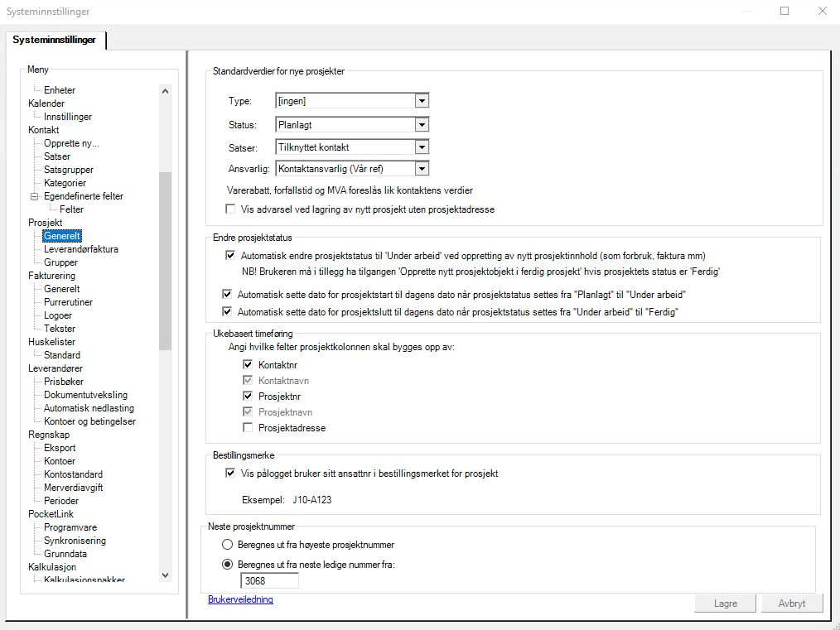The image size is (840, 630).
Task: Select Purrerutiner in the tree
Action: pos(68,302)
